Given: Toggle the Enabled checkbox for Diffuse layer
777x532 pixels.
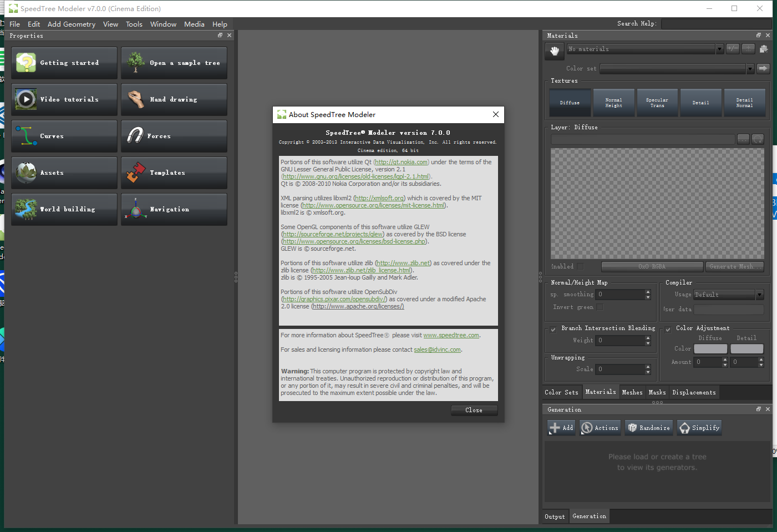Looking at the screenshot, I should click(580, 266).
